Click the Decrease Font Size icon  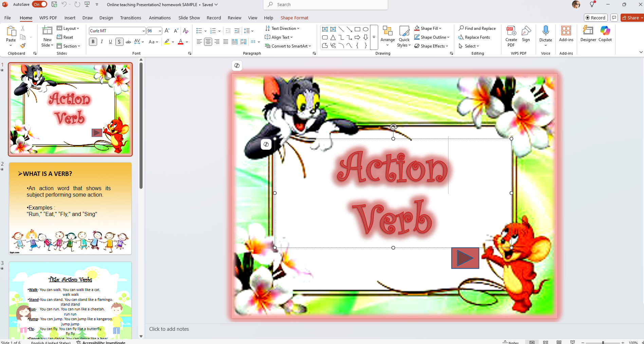pos(176,31)
